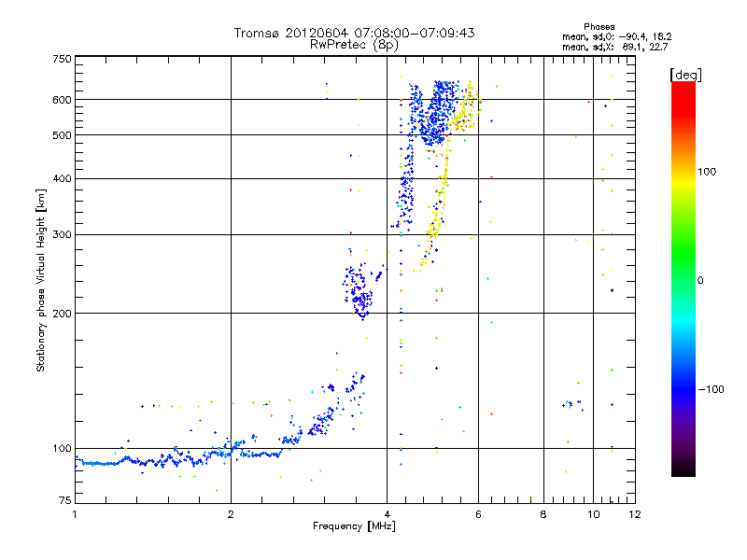Click the y-axis '100' tick label
This screenshot has width=747, height=560.
tap(63, 448)
